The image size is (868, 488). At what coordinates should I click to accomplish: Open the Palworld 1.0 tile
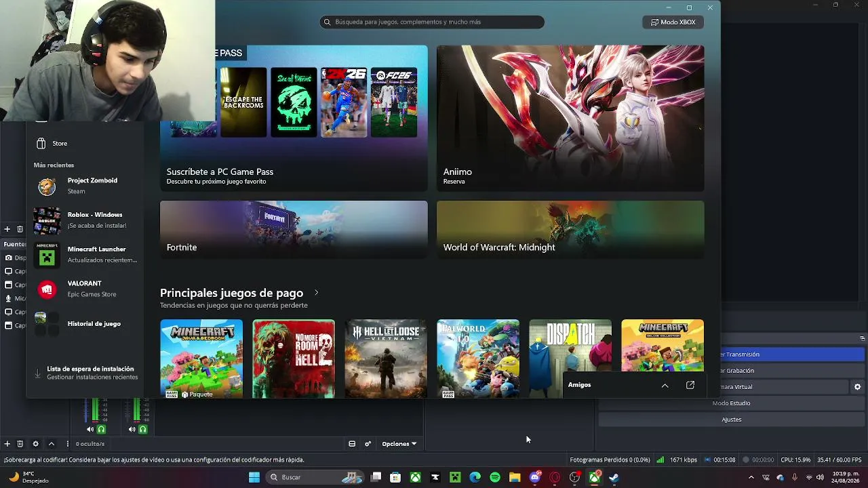pyautogui.click(x=478, y=359)
